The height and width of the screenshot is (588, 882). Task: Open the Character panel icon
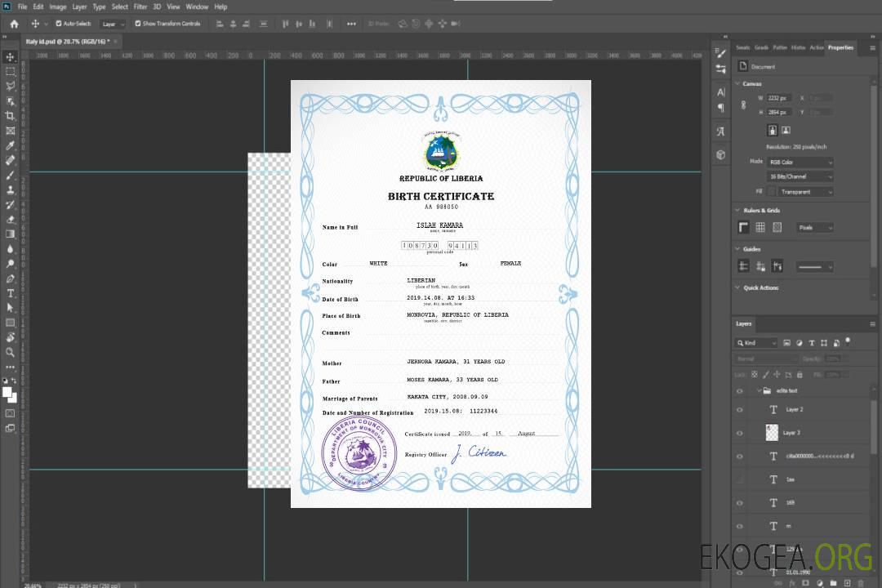point(720,92)
